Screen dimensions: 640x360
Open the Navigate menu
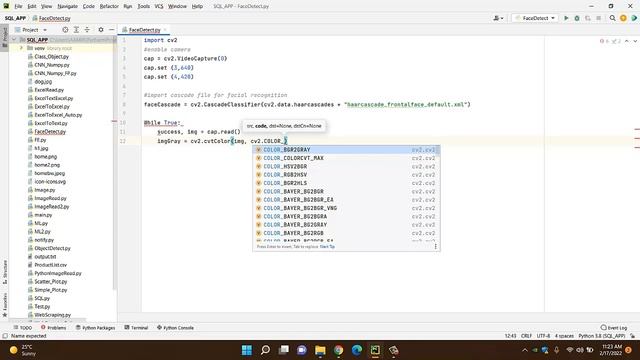click(x=67, y=6)
